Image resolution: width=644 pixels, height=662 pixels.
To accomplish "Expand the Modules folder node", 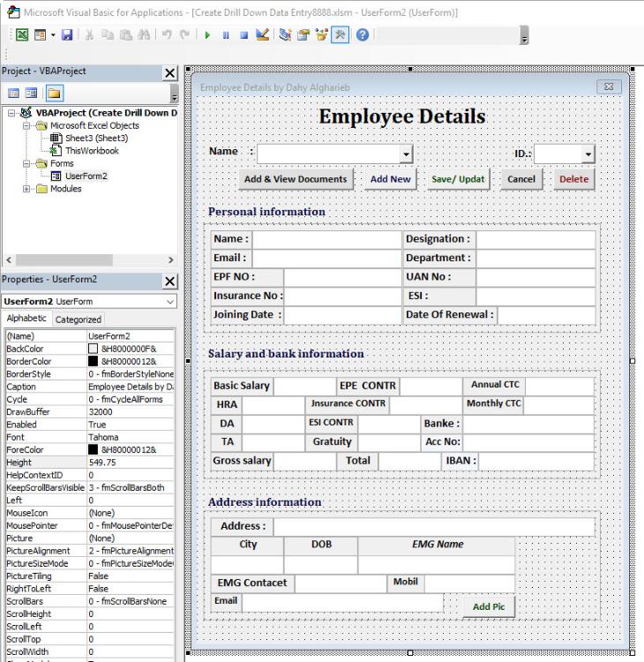I will (x=26, y=189).
